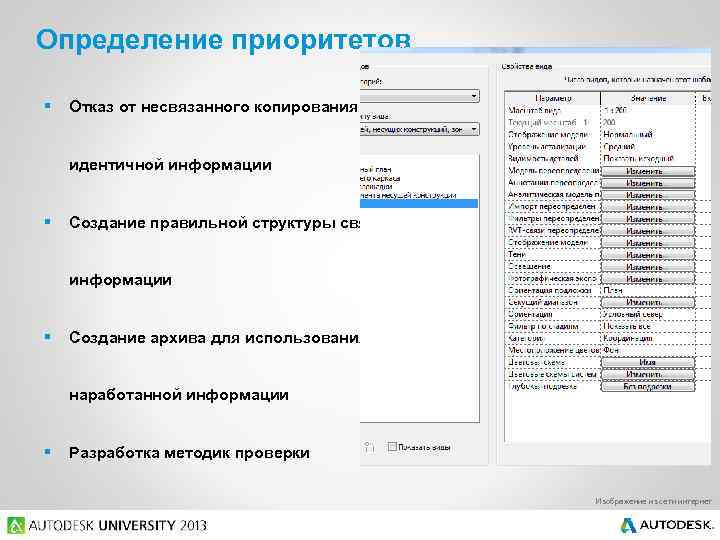This screenshot has width=720, height=540.
Task: Click 'Изменить' in 'Импорт переопределен' row
Action: (x=648, y=207)
